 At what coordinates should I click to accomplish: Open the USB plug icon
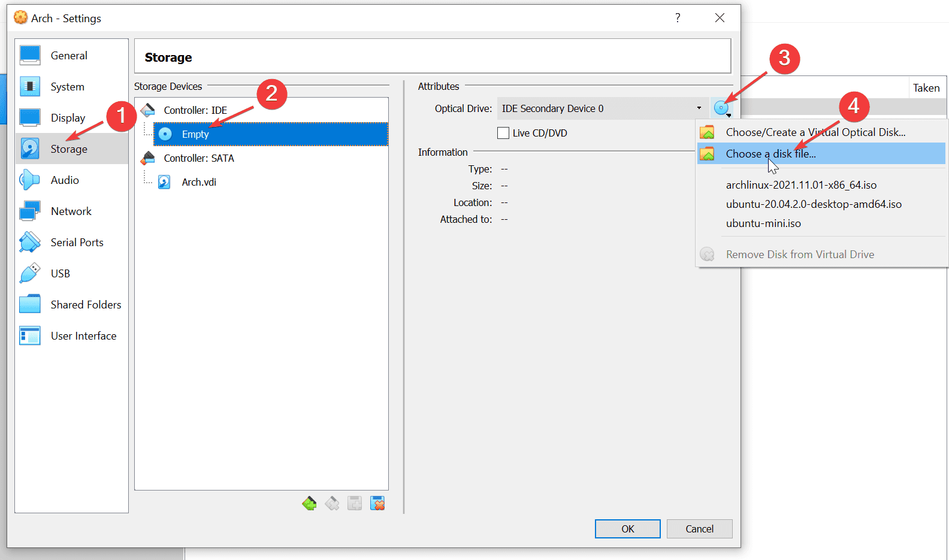pos(30,273)
